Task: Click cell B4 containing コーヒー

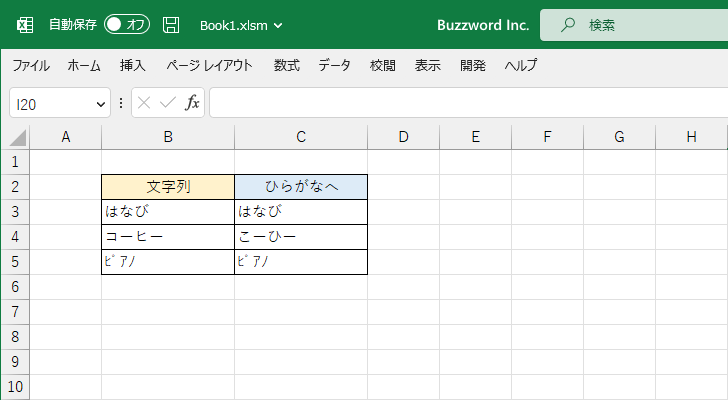Action: pos(168,237)
